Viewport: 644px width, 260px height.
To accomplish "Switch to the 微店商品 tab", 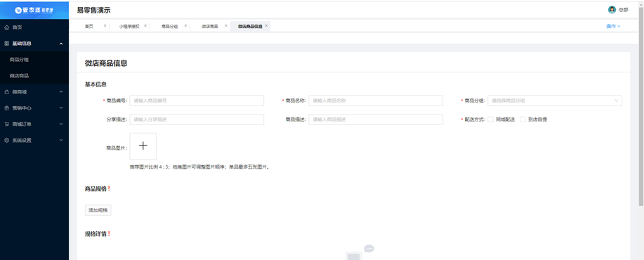I will tap(210, 26).
